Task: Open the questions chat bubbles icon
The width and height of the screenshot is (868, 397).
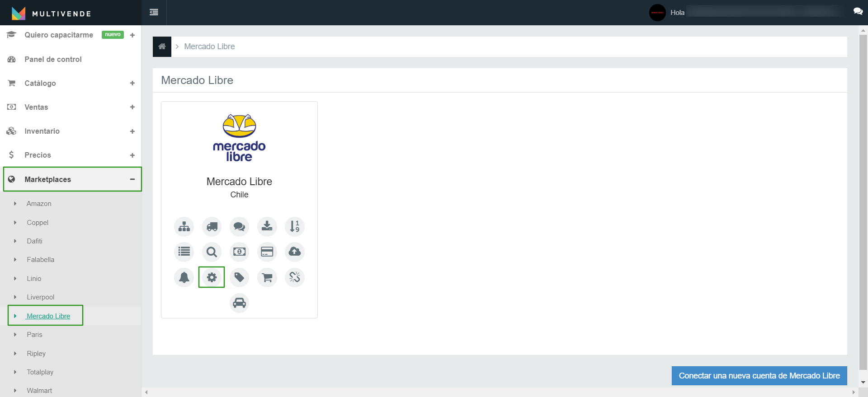Action: 239,226
